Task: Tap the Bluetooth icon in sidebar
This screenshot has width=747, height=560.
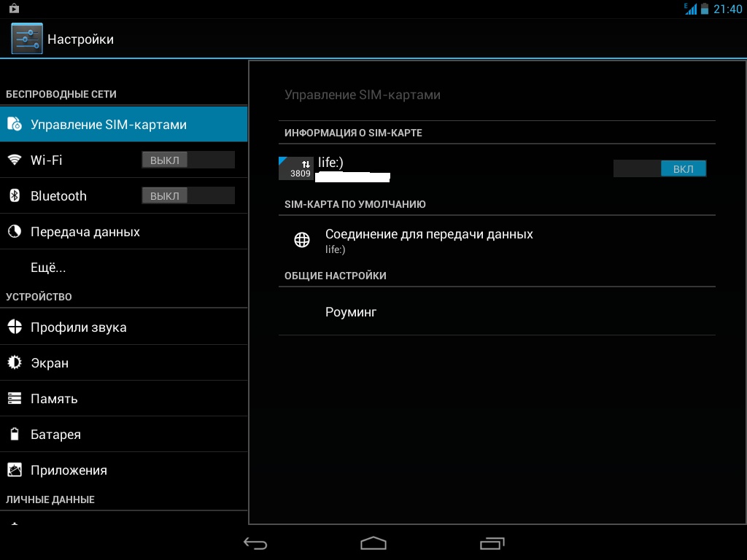Action: click(15, 195)
